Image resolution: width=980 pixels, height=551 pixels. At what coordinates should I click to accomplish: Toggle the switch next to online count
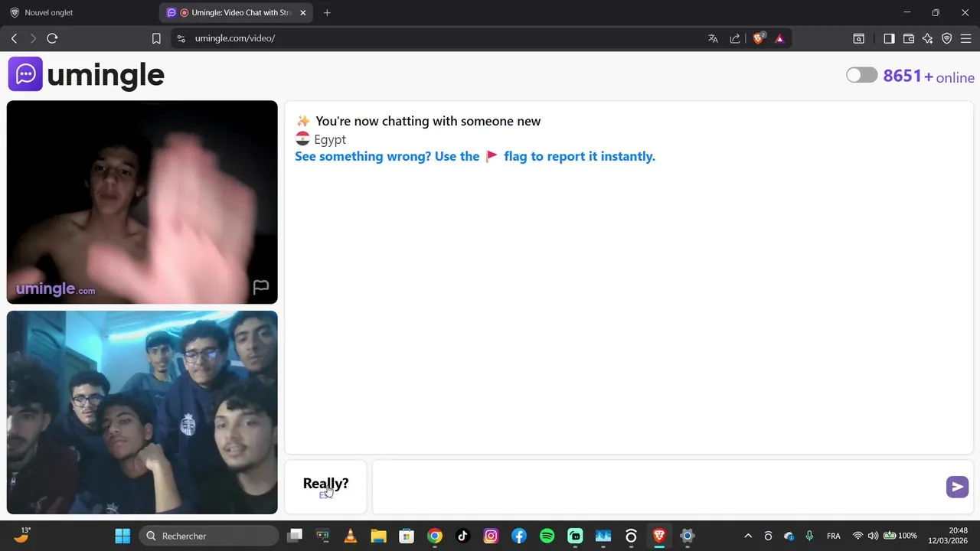point(862,75)
